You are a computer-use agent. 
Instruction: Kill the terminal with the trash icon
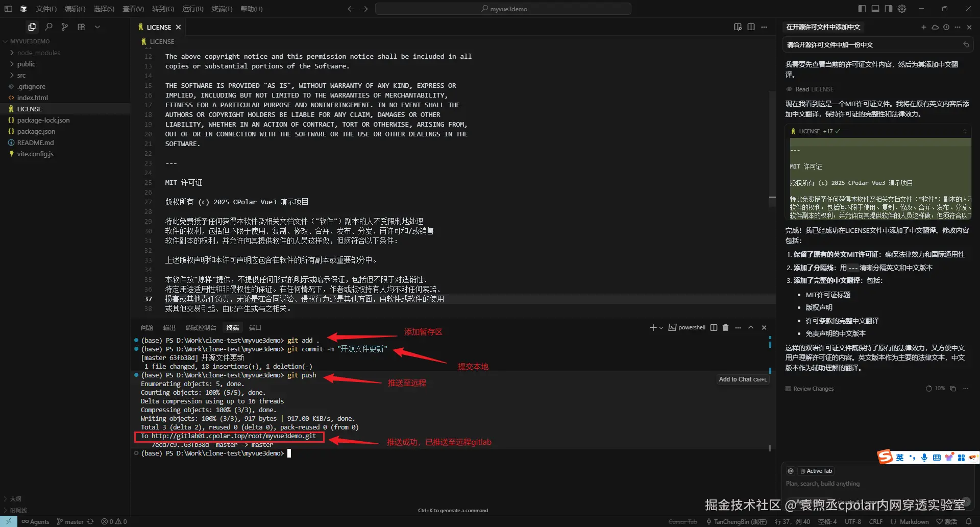point(725,327)
